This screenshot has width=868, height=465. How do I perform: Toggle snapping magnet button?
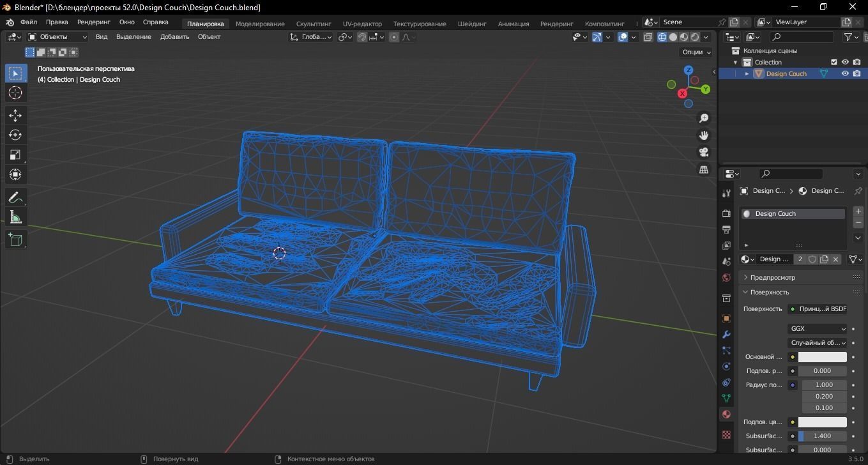pos(362,37)
